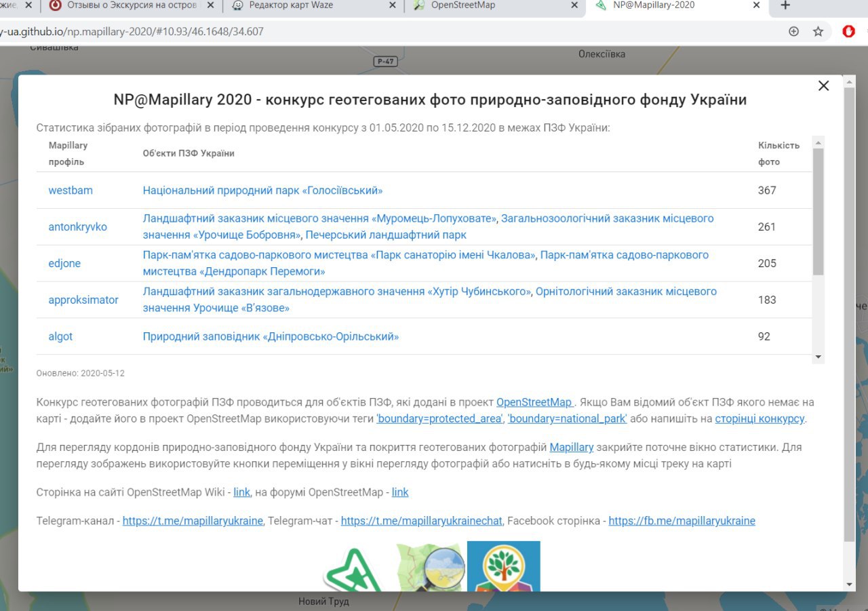868x611 pixels.
Task: Open Telegram chat mapillaryukrainechat link
Action: [422, 521]
